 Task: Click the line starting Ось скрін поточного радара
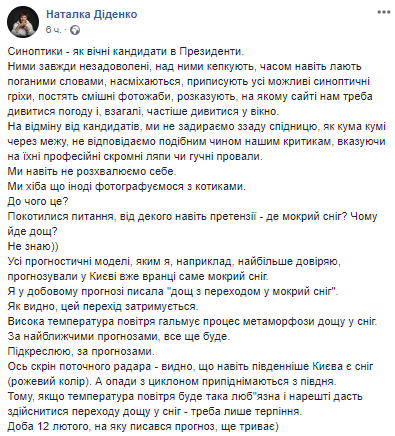(x=190, y=367)
